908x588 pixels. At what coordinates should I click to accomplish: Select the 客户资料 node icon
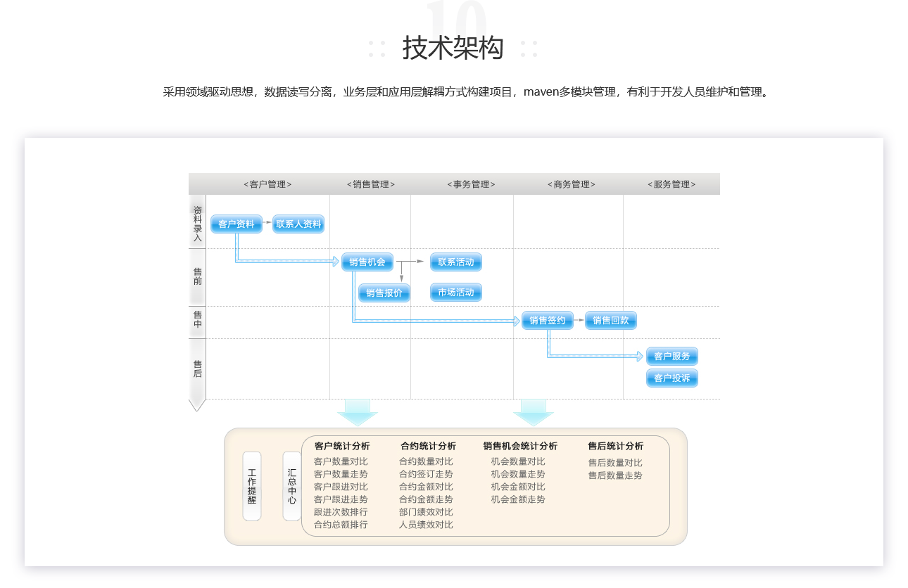[x=236, y=224]
